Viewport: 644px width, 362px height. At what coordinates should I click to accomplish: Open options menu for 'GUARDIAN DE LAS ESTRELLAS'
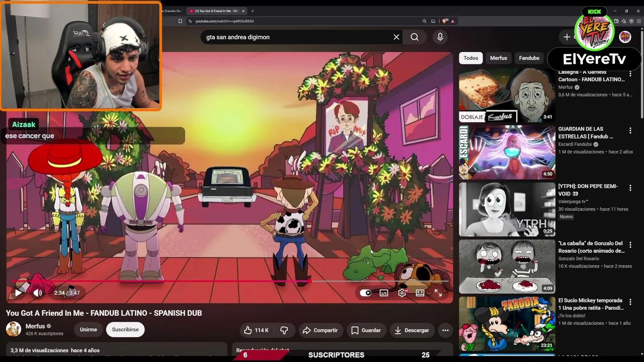tap(630, 131)
